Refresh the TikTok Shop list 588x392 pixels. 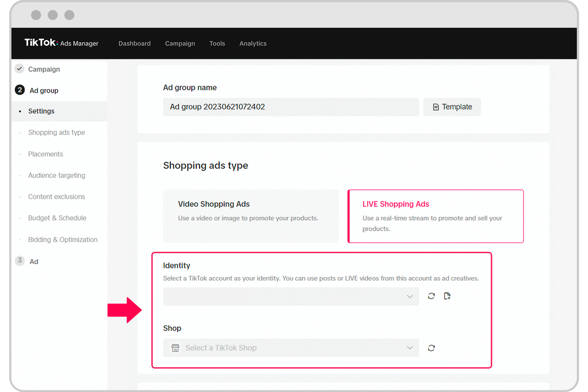tap(431, 348)
